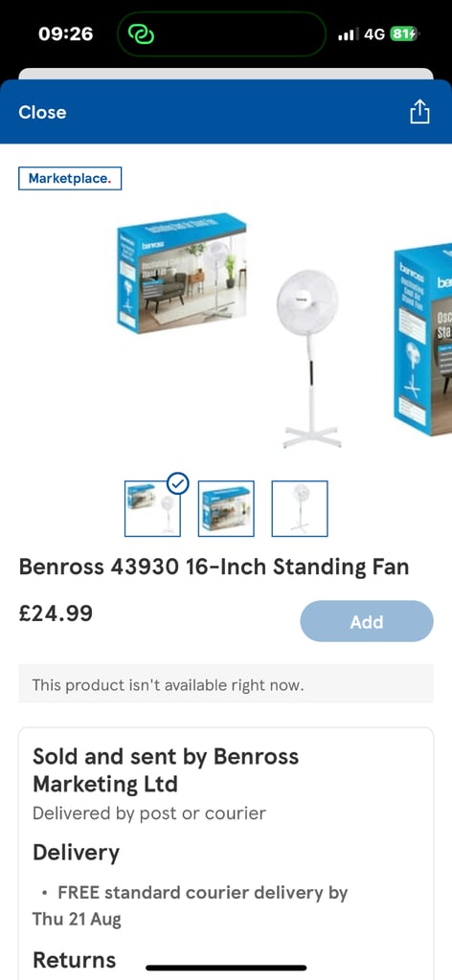Viewport: 452px width, 980px height.
Task: Tap the cellular signal bars icon
Action: pyautogui.click(x=346, y=34)
